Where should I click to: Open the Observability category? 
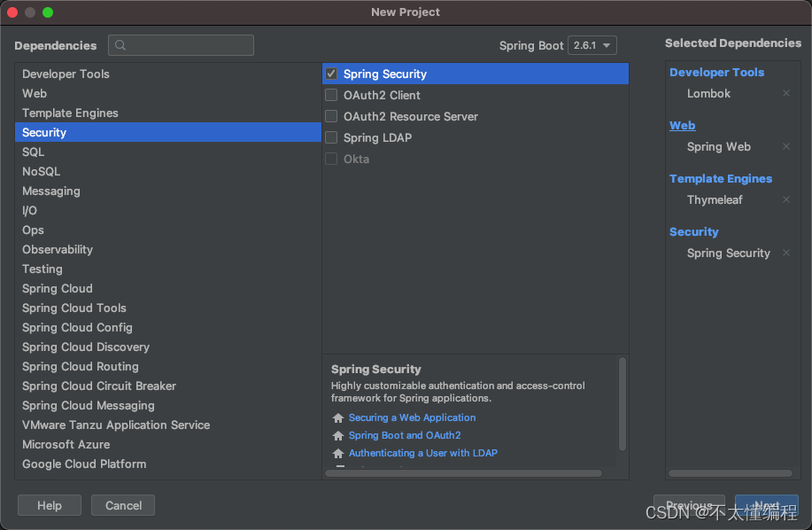click(168, 250)
